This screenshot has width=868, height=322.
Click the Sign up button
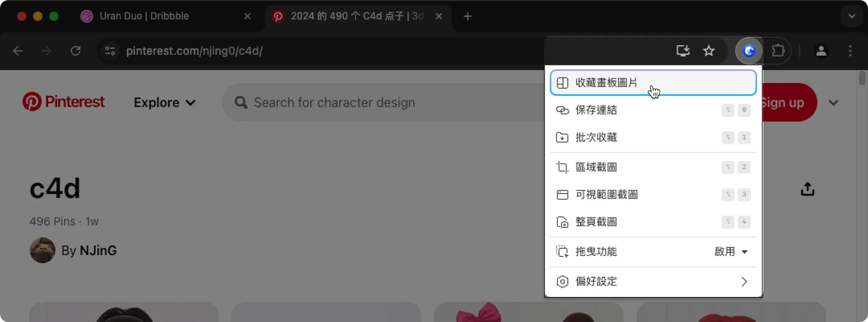click(x=789, y=102)
